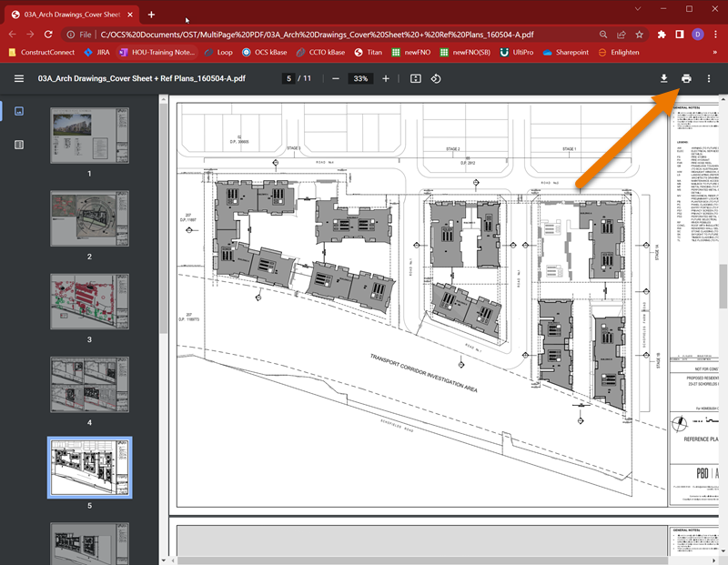Image resolution: width=728 pixels, height=565 pixels.
Task: Select page 5 thumbnail
Action: [x=89, y=468]
